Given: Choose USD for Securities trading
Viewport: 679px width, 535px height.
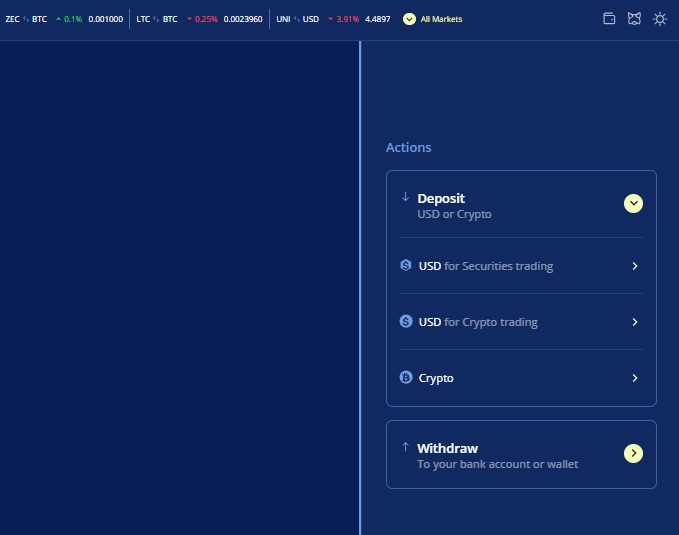Looking at the screenshot, I should point(521,266).
